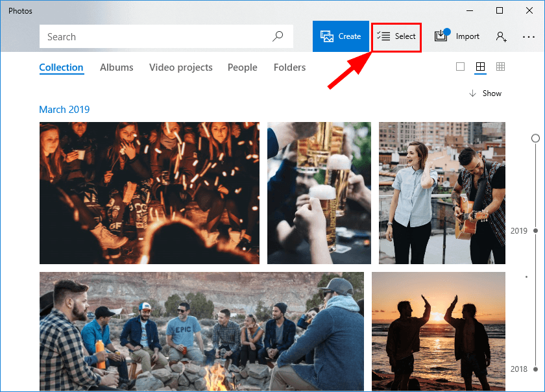Switch to the Albums tab
This screenshot has width=545, height=392.
[116, 67]
